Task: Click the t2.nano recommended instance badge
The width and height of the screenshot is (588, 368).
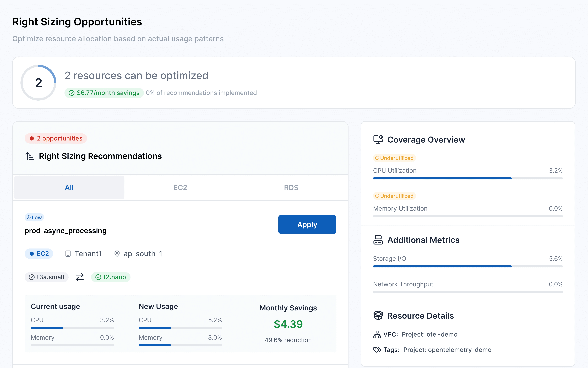Action: 111,277
